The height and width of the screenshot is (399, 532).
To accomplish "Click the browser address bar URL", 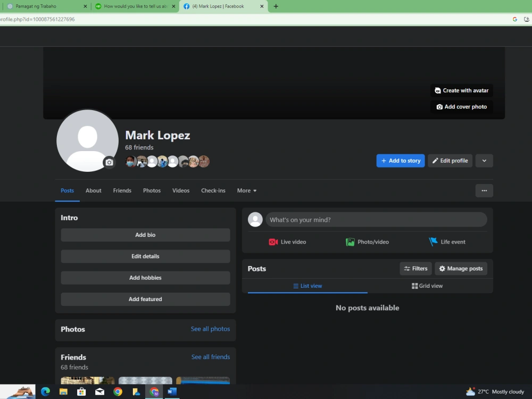I will [37, 19].
